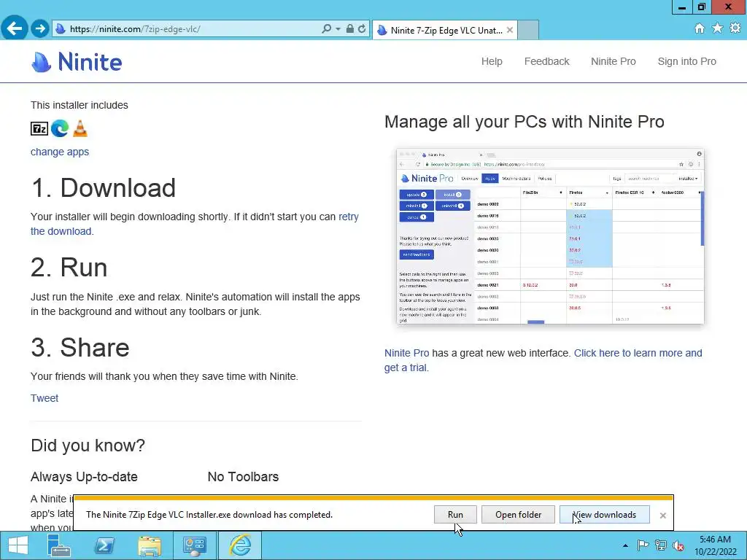This screenshot has width=747, height=560.
Task: Click the "No Toolbars" heading
Action: (x=243, y=477)
